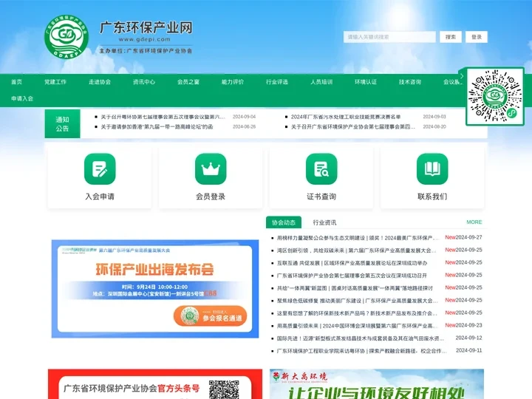
Task: Switch to the 行业资讯 tab
Action: [x=324, y=222]
